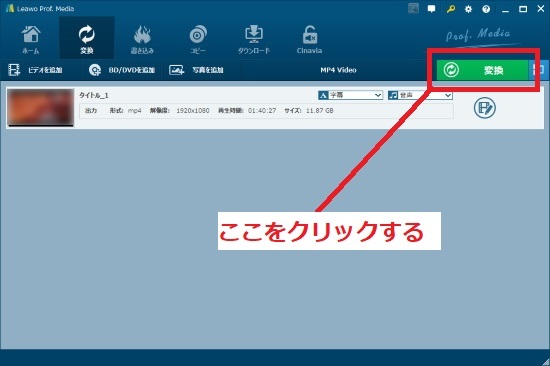Click BD/DVDを追加 to add a disc
Viewport: 550px width, 366px height.
click(121, 70)
